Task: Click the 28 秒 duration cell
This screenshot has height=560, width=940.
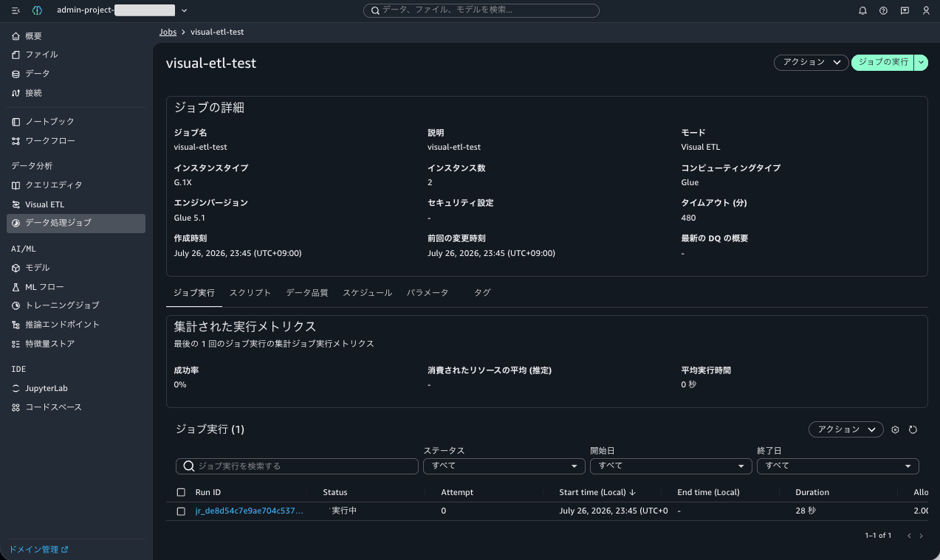Action: point(806,511)
